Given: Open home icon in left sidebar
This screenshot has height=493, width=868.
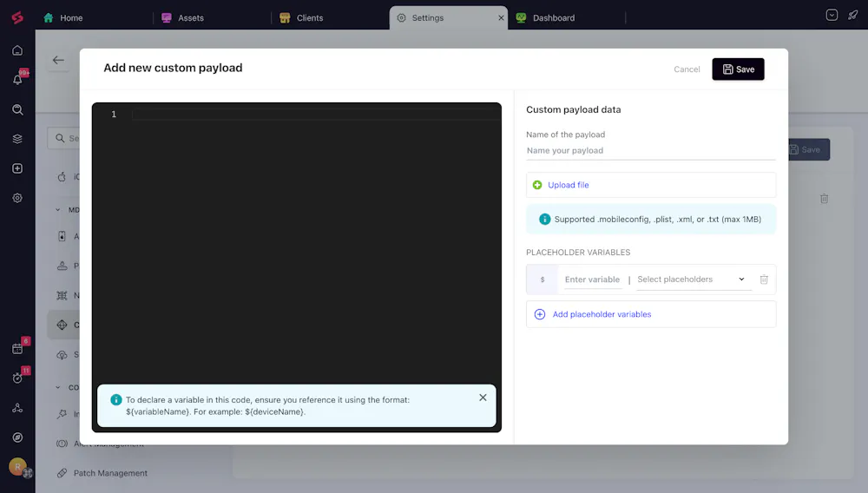Looking at the screenshot, I should (x=17, y=50).
